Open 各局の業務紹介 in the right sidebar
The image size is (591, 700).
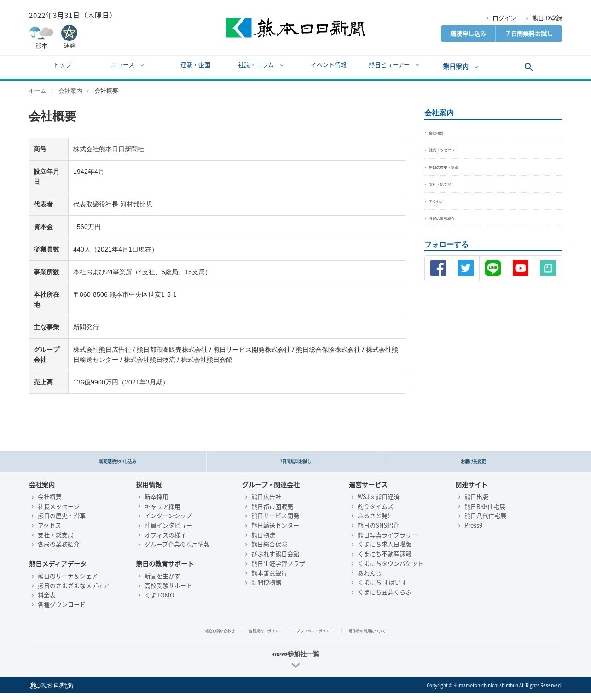(442, 218)
